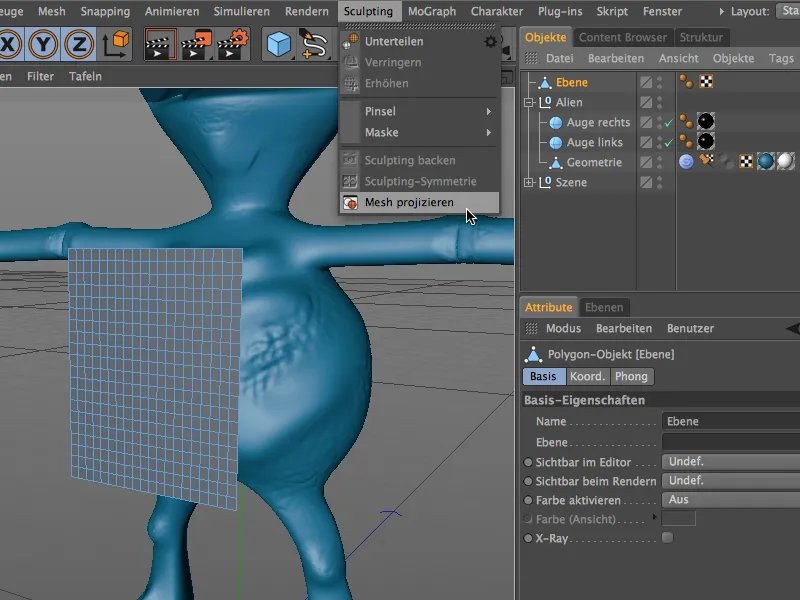Select the spline pen tool icon
This screenshot has height=600, width=800.
point(313,44)
